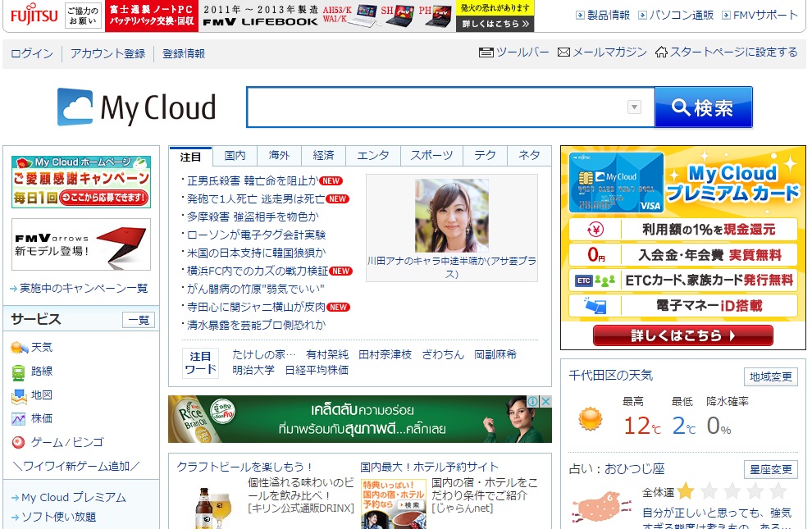Open the ご愛顧感謝キャンペーン banner

click(81, 182)
